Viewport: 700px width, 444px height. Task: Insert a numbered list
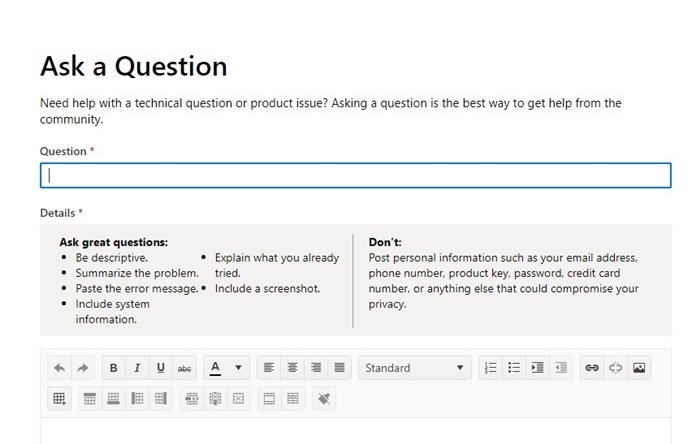coord(490,368)
